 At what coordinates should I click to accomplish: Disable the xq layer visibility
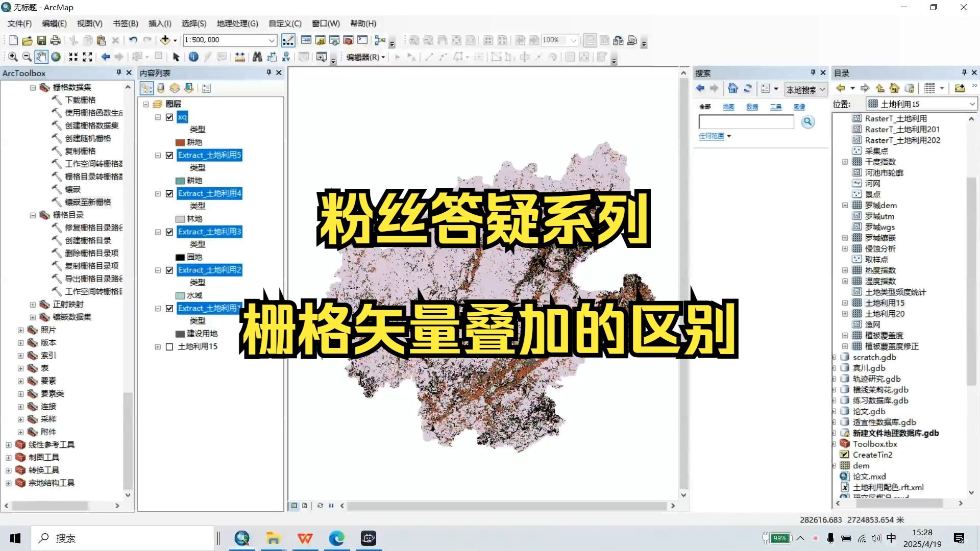[169, 117]
